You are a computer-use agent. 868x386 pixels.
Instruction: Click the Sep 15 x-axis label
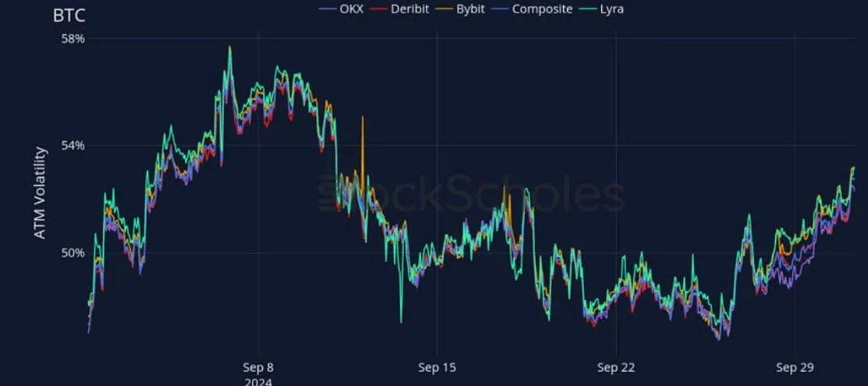click(437, 368)
